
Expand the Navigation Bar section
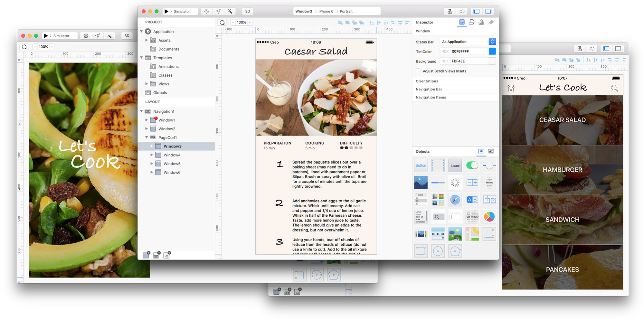(x=429, y=89)
